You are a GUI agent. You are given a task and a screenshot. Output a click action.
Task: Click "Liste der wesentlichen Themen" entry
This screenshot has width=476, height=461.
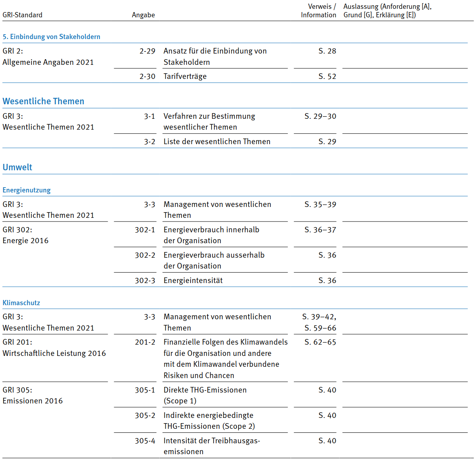click(x=217, y=142)
